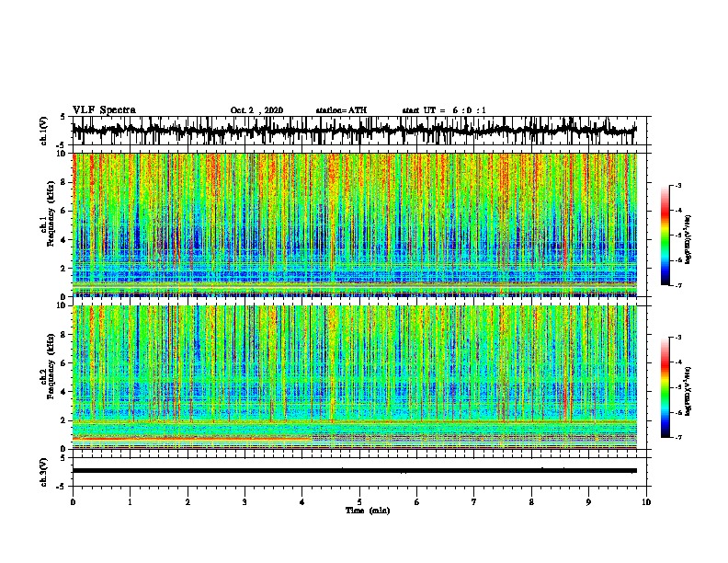
Task: Select the date label "Oct. 2 , 2020"
Action: [x=256, y=110]
